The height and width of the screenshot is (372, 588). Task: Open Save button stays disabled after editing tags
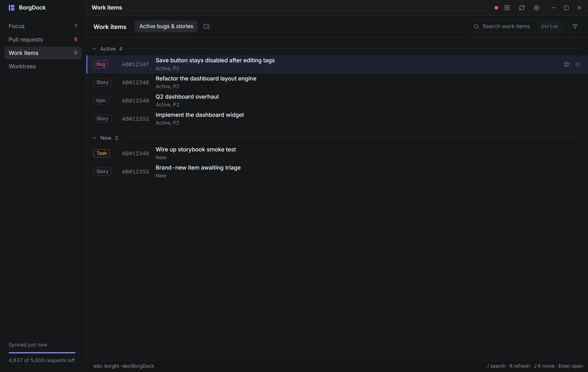coord(337,64)
